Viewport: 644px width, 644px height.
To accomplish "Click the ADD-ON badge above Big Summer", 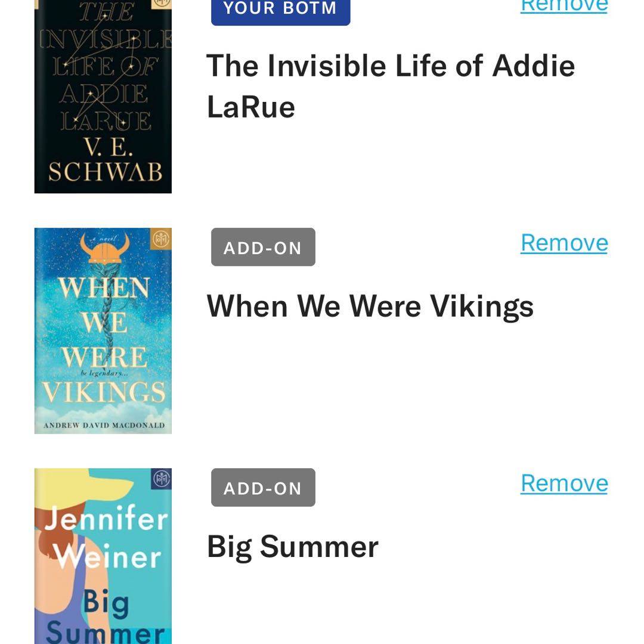I will tap(263, 488).
